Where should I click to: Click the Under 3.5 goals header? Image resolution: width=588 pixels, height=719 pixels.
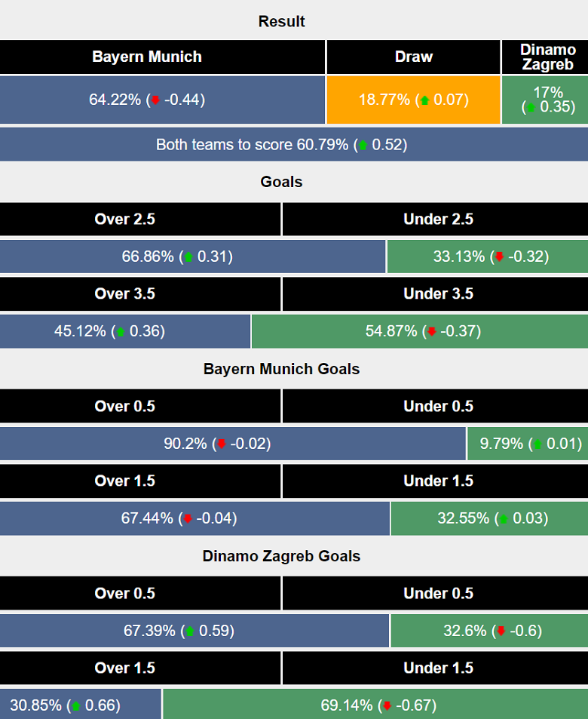tap(438, 294)
